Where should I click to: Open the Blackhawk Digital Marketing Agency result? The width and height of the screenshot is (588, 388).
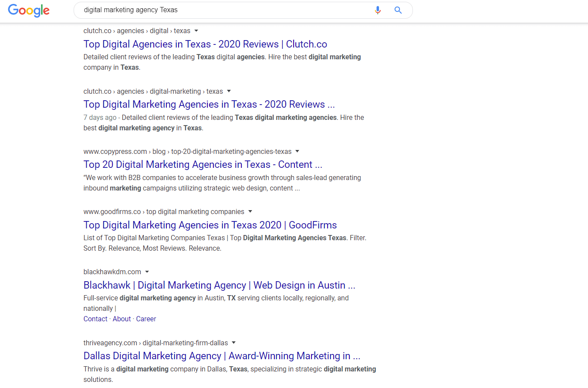(219, 285)
